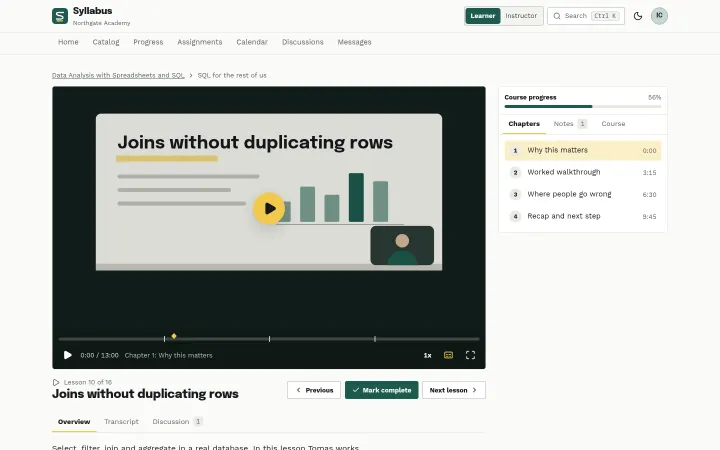Toggle closed captions icon
The width and height of the screenshot is (720, 450).
coord(448,355)
